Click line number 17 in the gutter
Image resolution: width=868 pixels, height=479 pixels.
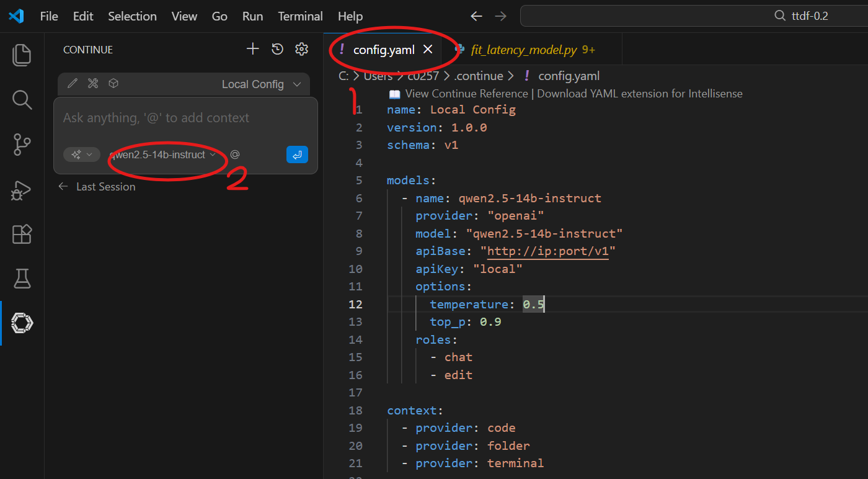click(355, 393)
